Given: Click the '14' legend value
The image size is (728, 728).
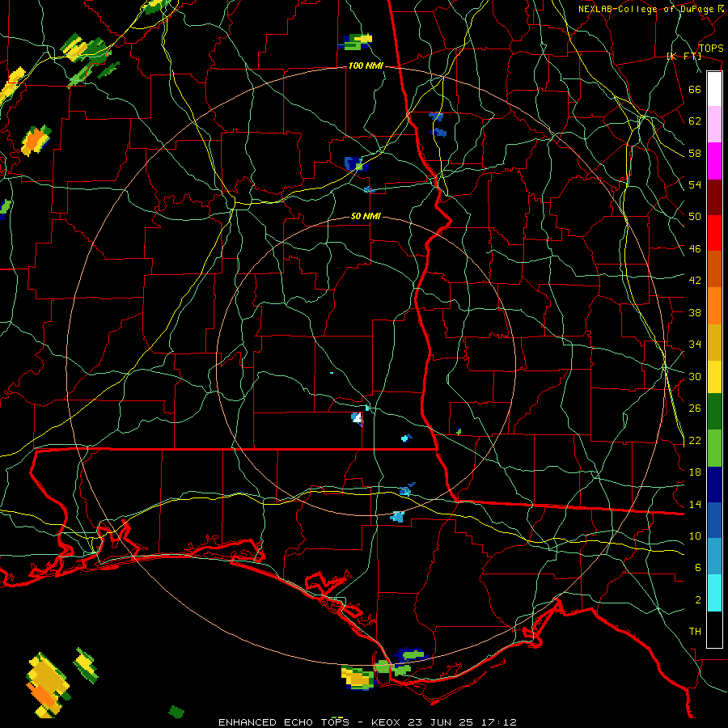Looking at the screenshot, I should click(695, 504).
